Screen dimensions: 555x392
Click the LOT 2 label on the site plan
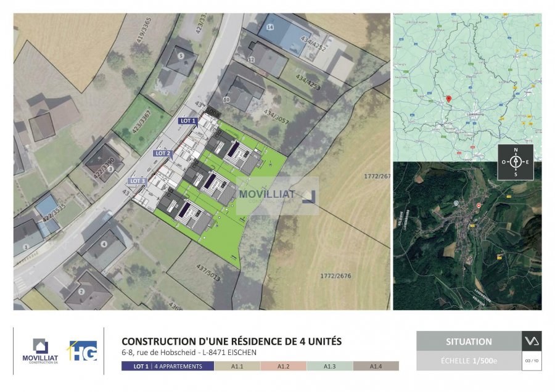[163, 153]
